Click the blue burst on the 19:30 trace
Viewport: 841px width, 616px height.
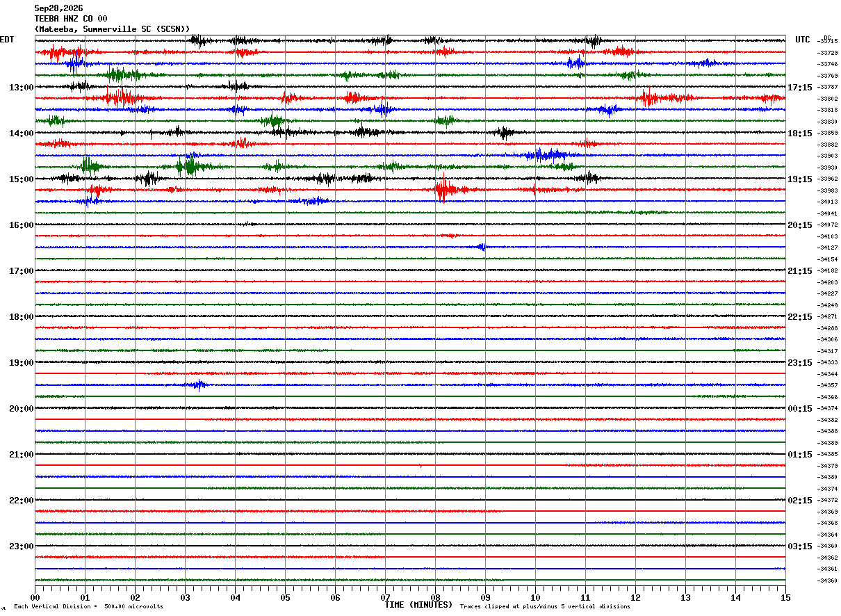click(x=197, y=384)
